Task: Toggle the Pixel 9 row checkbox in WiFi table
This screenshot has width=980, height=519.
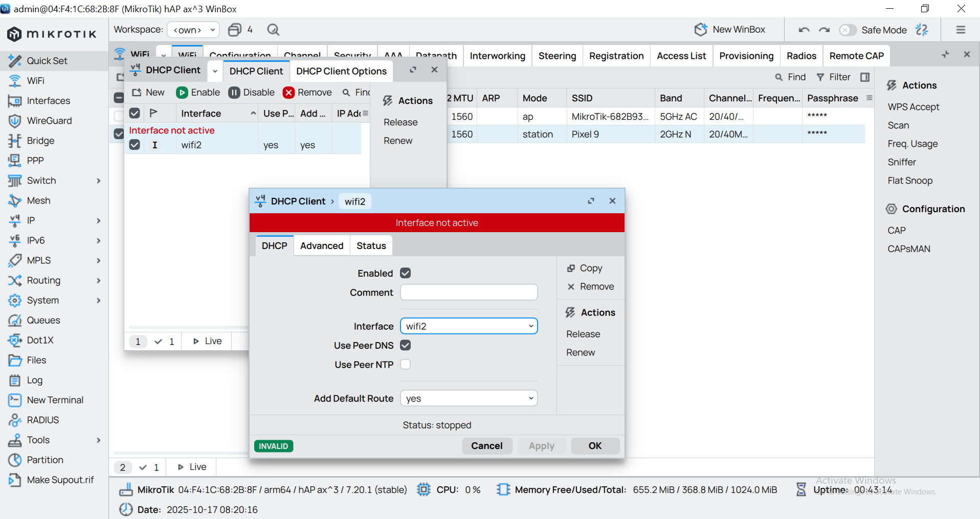Action: point(119,134)
